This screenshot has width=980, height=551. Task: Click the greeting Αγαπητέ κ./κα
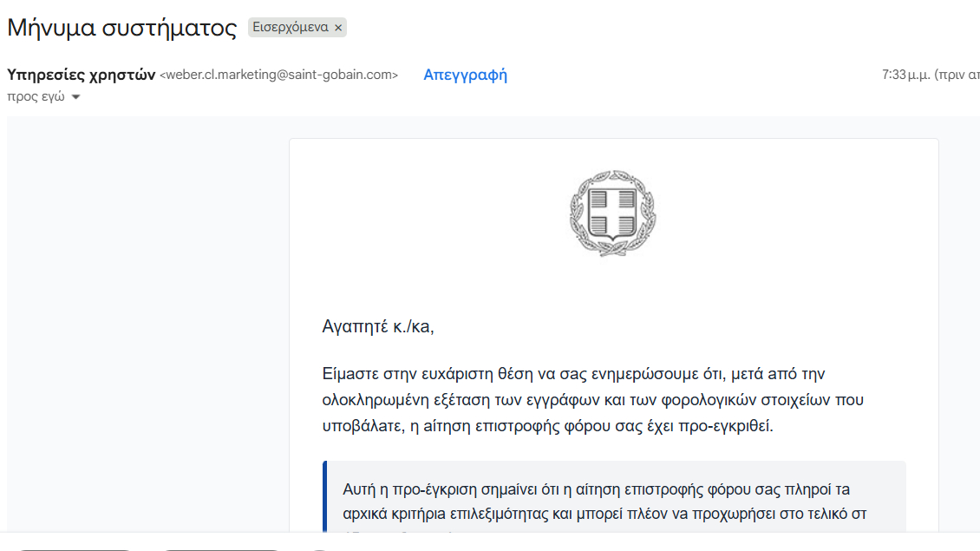coord(377,327)
